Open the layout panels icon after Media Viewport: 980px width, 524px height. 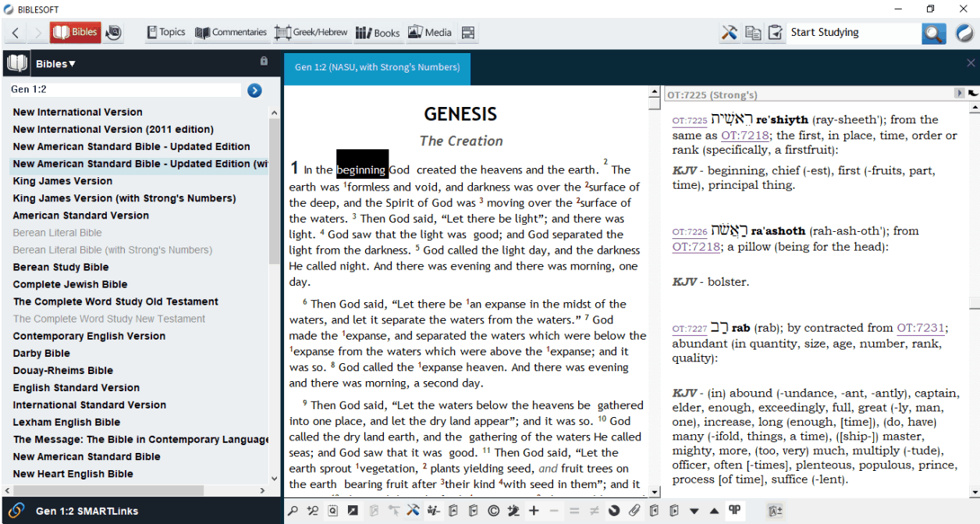point(468,33)
